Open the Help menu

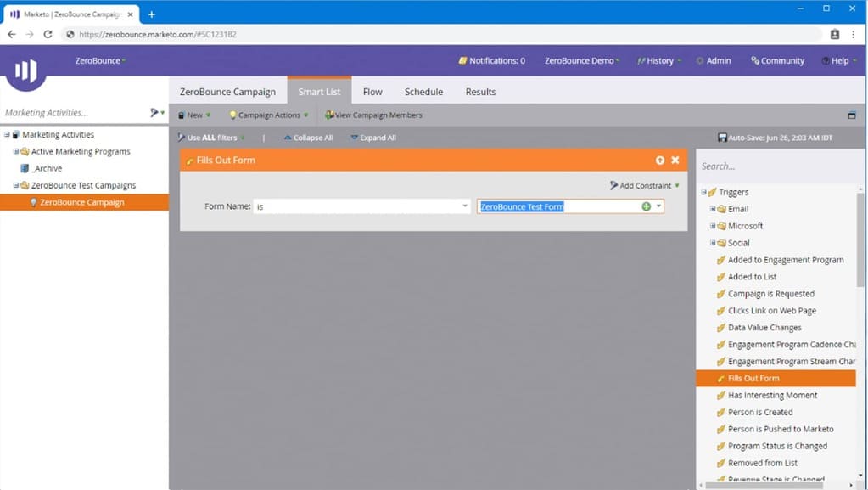[x=839, y=60]
